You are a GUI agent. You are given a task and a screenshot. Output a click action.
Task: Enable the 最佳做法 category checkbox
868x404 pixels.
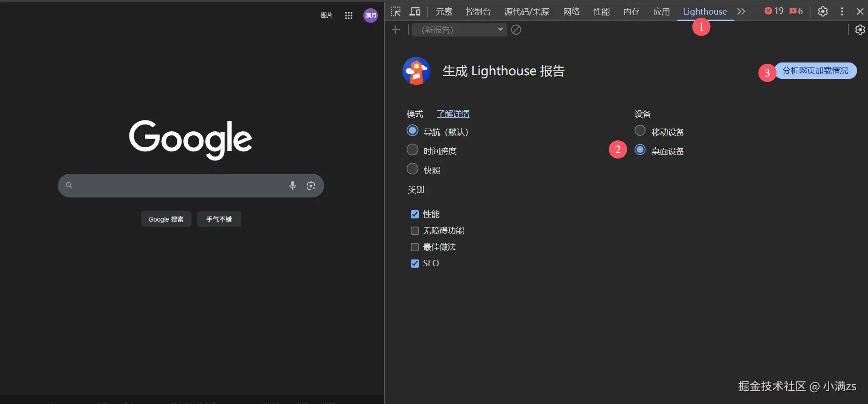415,247
